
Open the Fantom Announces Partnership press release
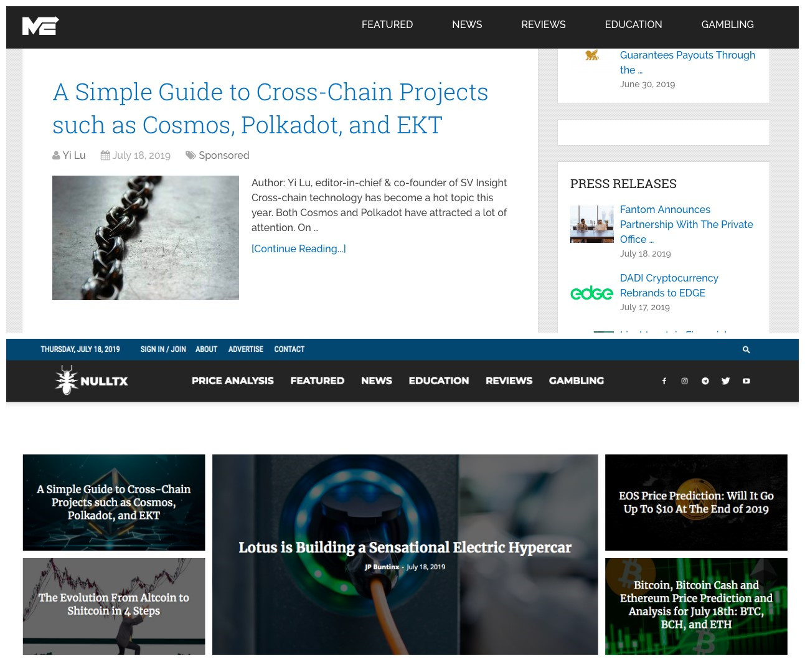[x=687, y=225]
